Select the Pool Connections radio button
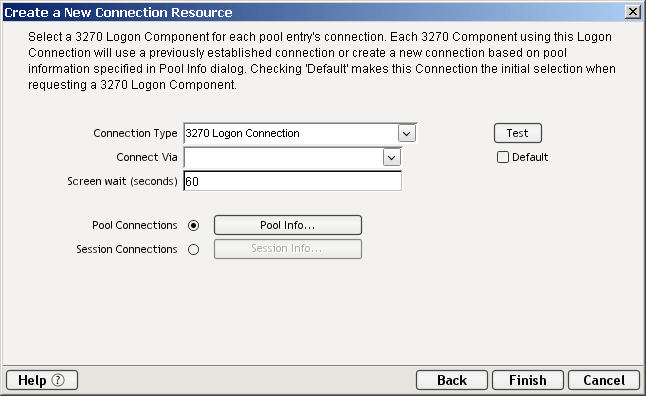This screenshot has height=396, width=646. [x=193, y=225]
